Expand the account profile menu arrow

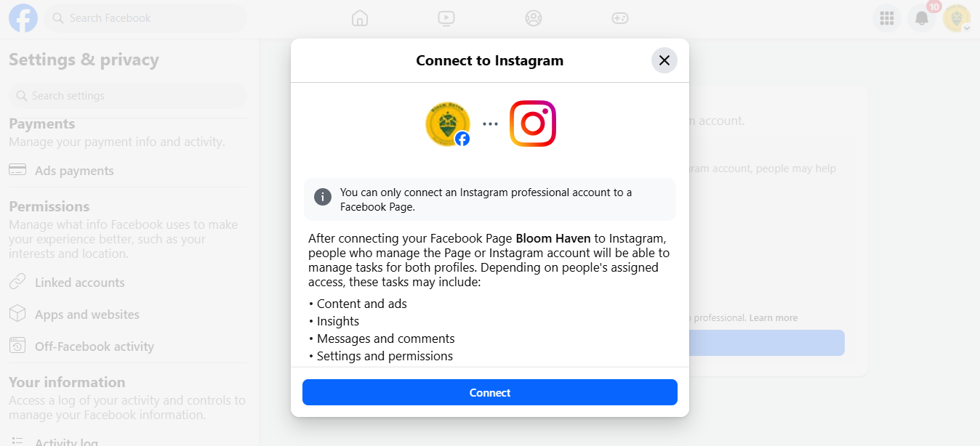coord(966,28)
